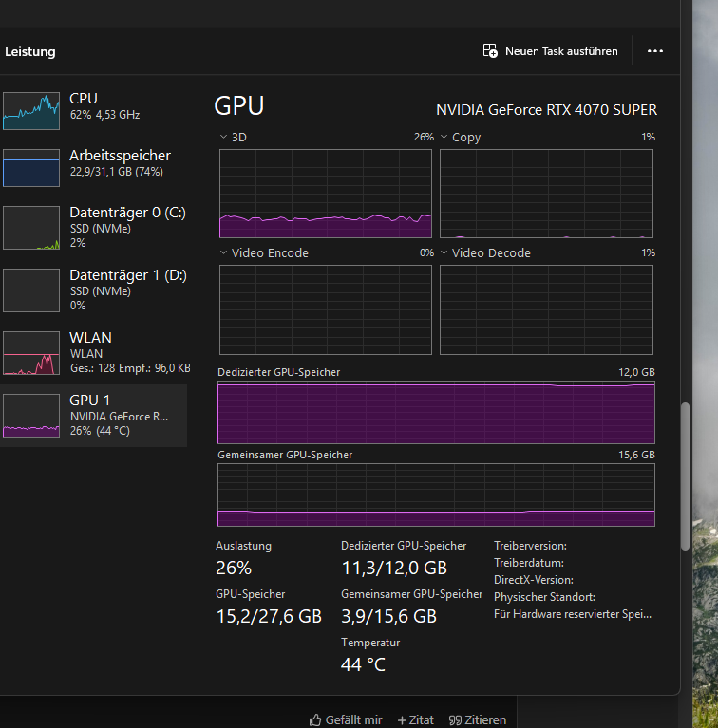The height and width of the screenshot is (728, 718).
Task: Click the 12,0 GB dedicated memory maximum label
Action: tap(636, 372)
